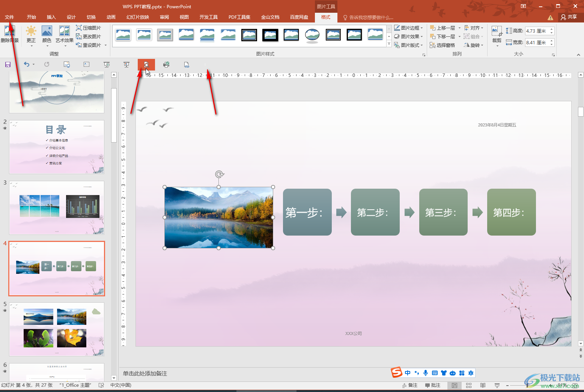Screen dimensions: 584x392
Task: Open Picture Layout (图片版式) dropdown
Action: pos(408,45)
